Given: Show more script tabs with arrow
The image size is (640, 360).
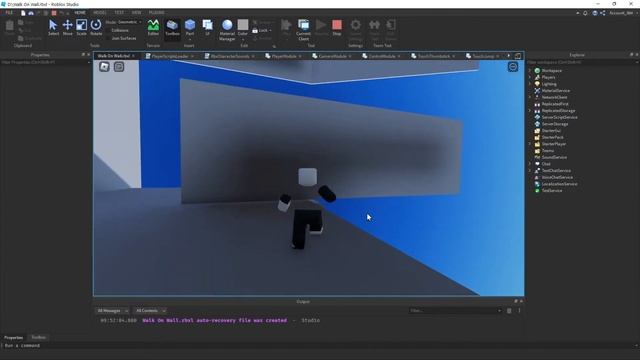Looking at the screenshot, I should [x=509, y=56].
